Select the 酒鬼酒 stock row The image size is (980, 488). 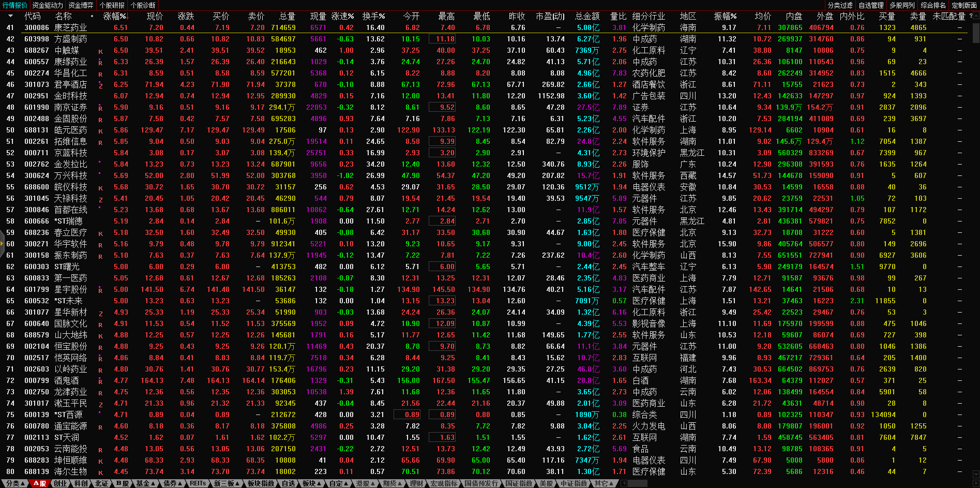coord(70,380)
